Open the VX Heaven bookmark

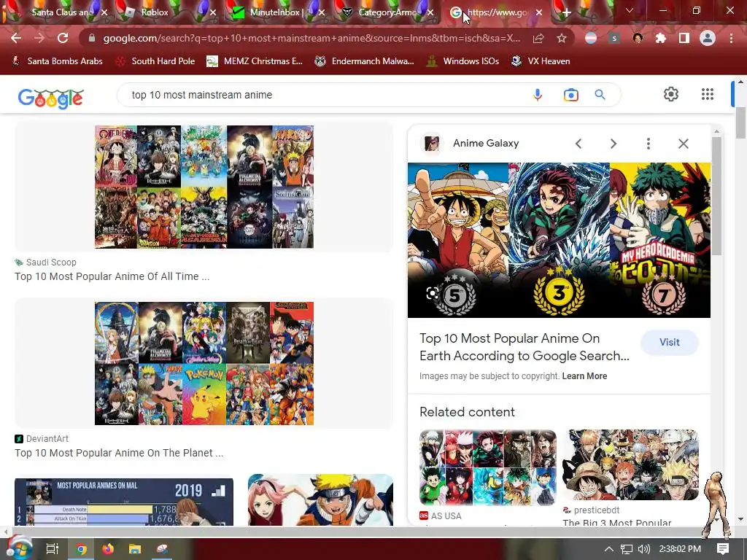click(x=541, y=61)
